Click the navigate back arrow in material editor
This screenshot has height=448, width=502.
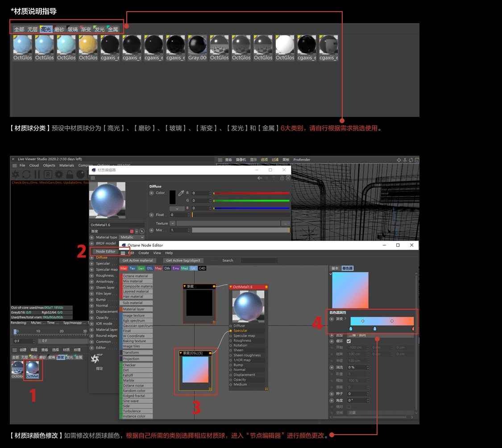(x=260, y=178)
